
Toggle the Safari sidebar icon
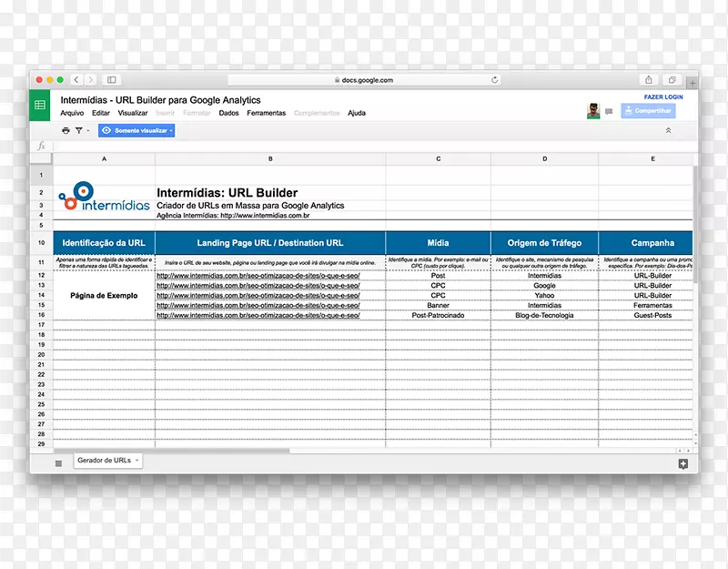tap(111, 80)
